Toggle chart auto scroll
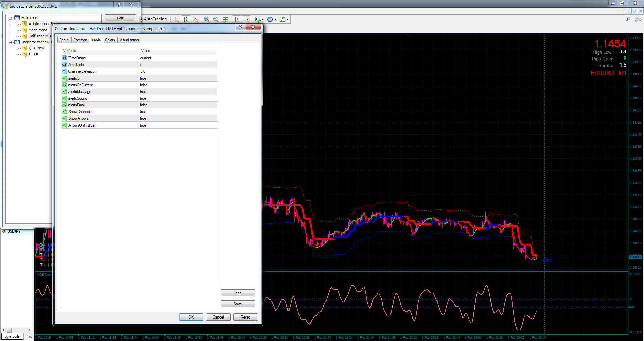 click(x=237, y=19)
